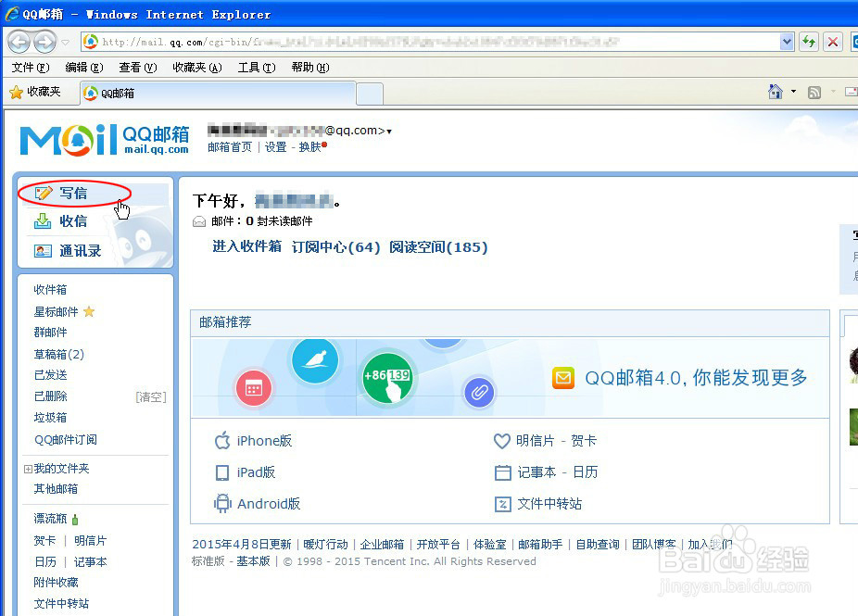This screenshot has height=616, width=858.
Task: Click the 邮箱助手 footer link
Action: [540, 545]
